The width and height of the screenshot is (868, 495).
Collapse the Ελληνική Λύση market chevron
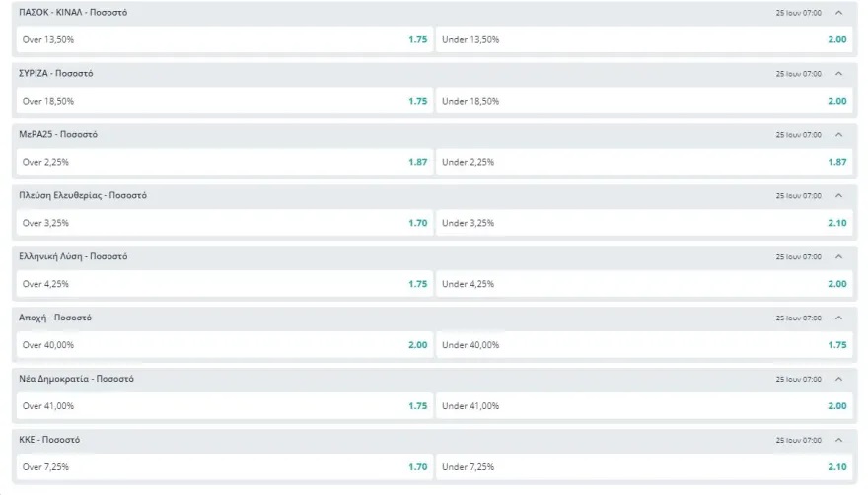tap(838, 256)
